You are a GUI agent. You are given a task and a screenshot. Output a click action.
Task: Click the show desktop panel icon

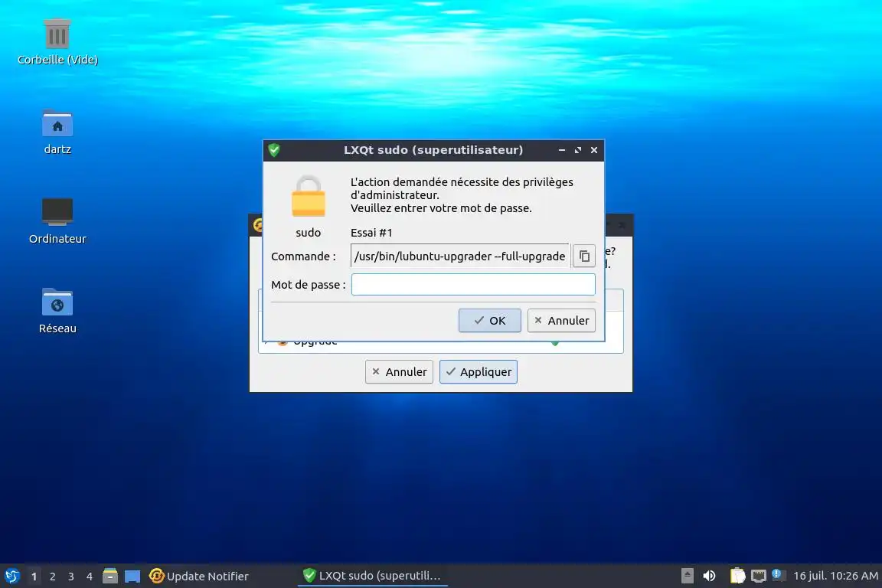click(132, 577)
